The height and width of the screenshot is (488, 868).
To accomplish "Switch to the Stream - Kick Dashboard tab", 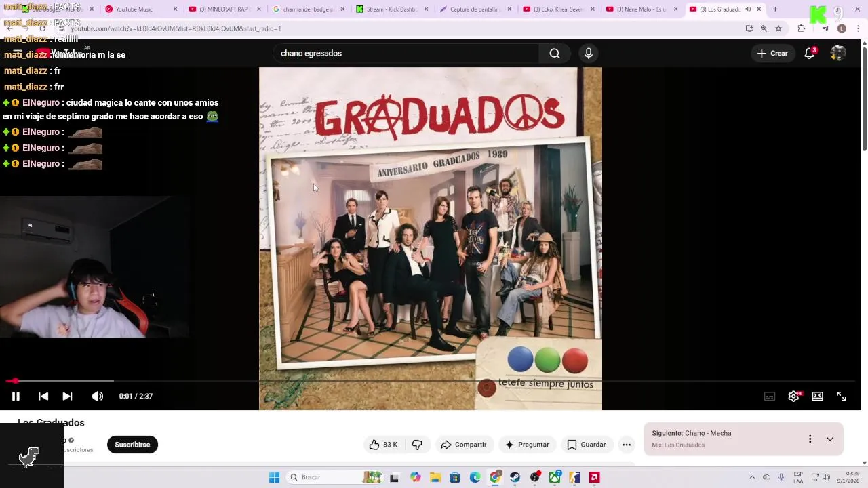I will [x=392, y=9].
